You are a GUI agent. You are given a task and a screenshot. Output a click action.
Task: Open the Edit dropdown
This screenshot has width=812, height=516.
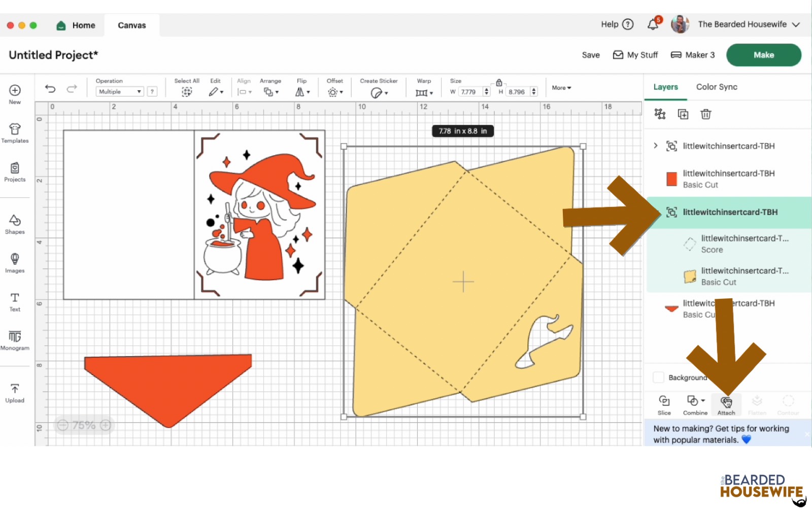coord(216,92)
